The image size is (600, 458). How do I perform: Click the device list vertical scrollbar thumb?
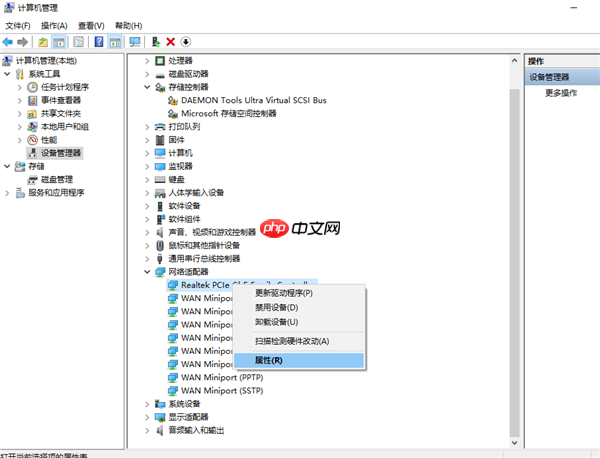tap(515, 262)
